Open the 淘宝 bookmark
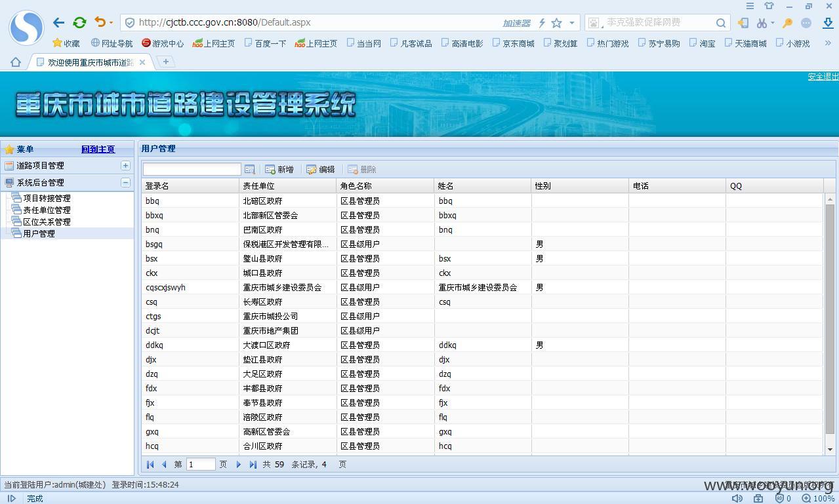 (x=702, y=43)
